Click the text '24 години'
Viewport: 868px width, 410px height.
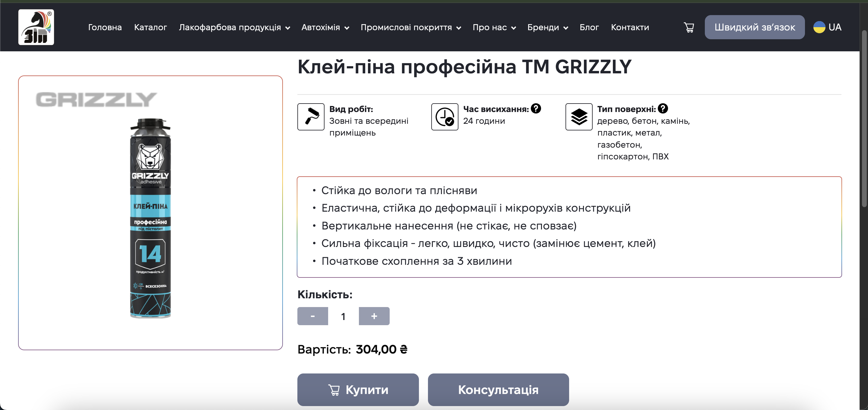(484, 121)
